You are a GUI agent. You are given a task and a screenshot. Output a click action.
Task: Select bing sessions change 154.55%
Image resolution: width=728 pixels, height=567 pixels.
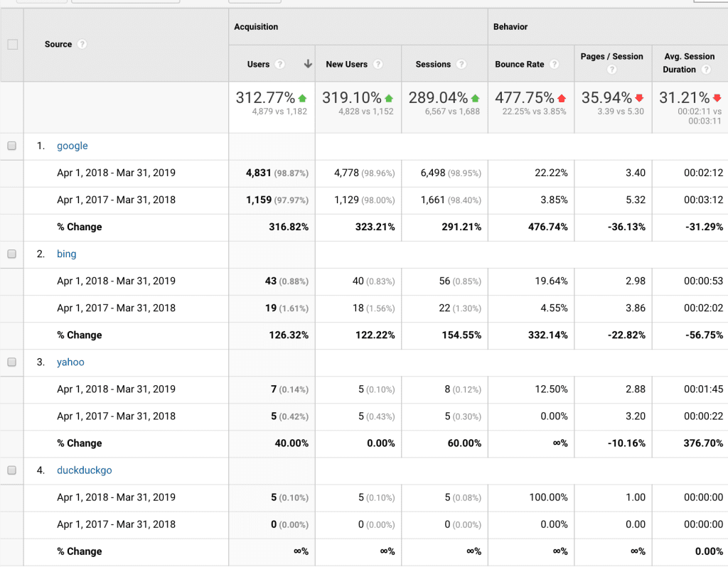pos(461,335)
